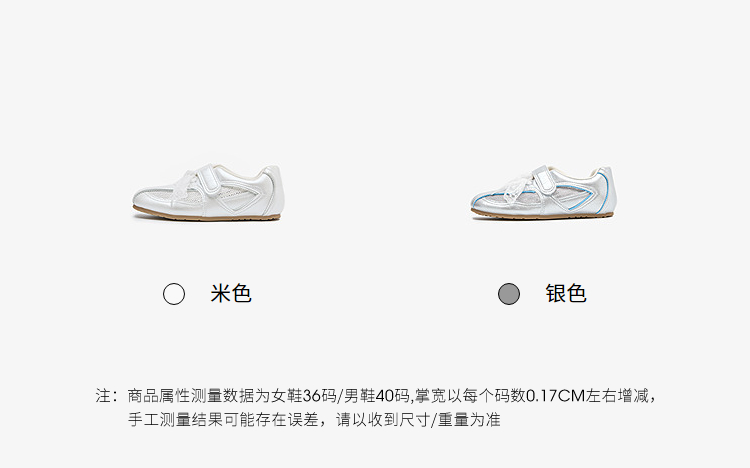Click the 请以收到尺寸/重量为准 text
This screenshot has width=750, height=468.
point(419,420)
